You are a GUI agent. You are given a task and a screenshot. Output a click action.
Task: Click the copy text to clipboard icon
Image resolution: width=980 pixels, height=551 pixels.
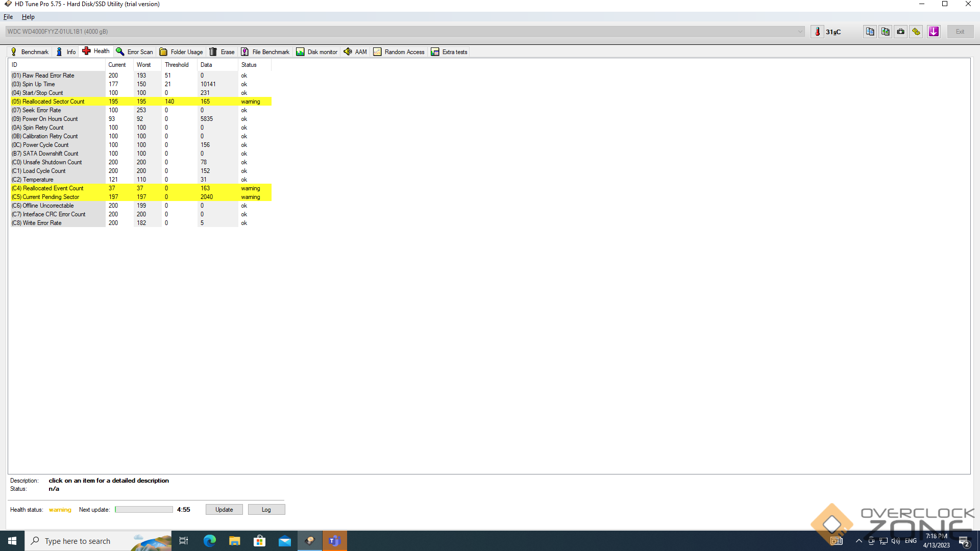pyautogui.click(x=870, y=32)
